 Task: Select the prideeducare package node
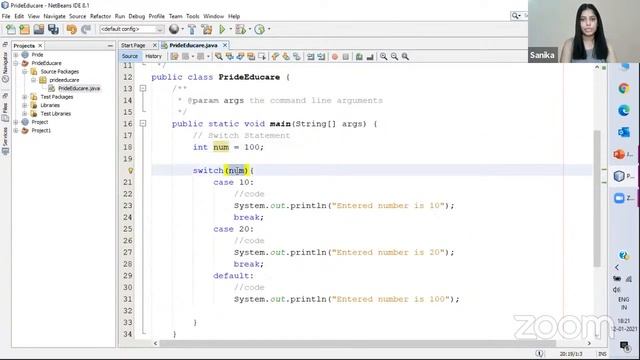[x=64, y=80]
